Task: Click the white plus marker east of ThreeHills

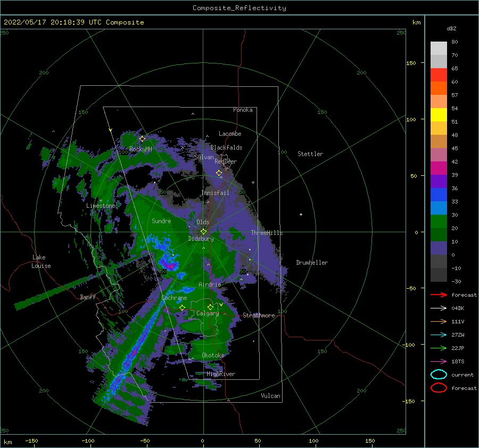Action: coord(301,214)
